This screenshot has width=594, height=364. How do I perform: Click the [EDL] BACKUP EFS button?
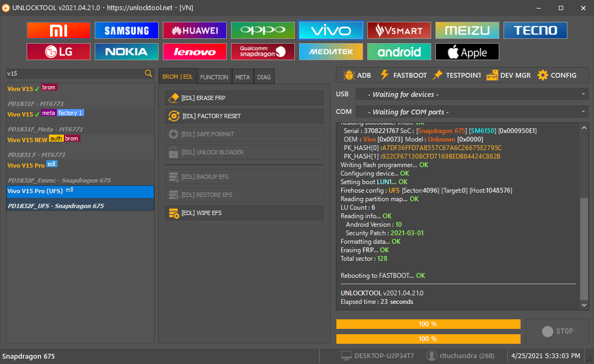[x=244, y=177]
